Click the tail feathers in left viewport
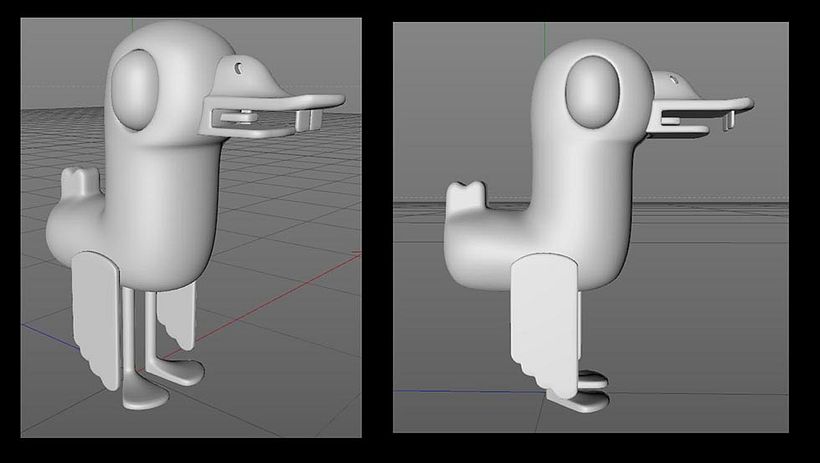Screen dimensions: 820x463 click(x=80, y=183)
